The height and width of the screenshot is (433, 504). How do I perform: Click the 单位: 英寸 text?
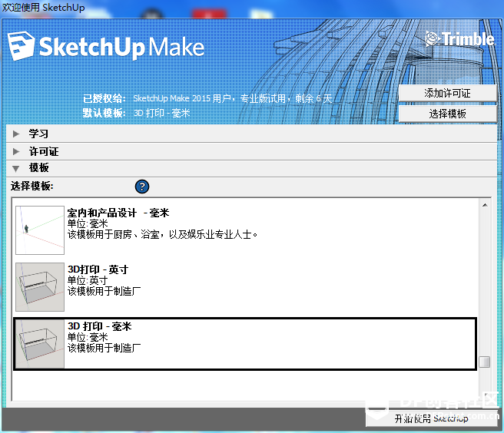click(x=88, y=280)
